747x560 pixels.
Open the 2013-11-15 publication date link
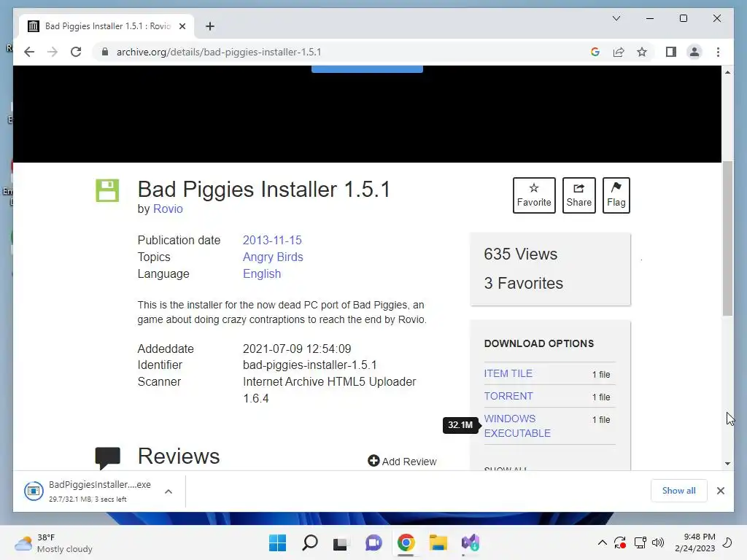pyautogui.click(x=272, y=240)
